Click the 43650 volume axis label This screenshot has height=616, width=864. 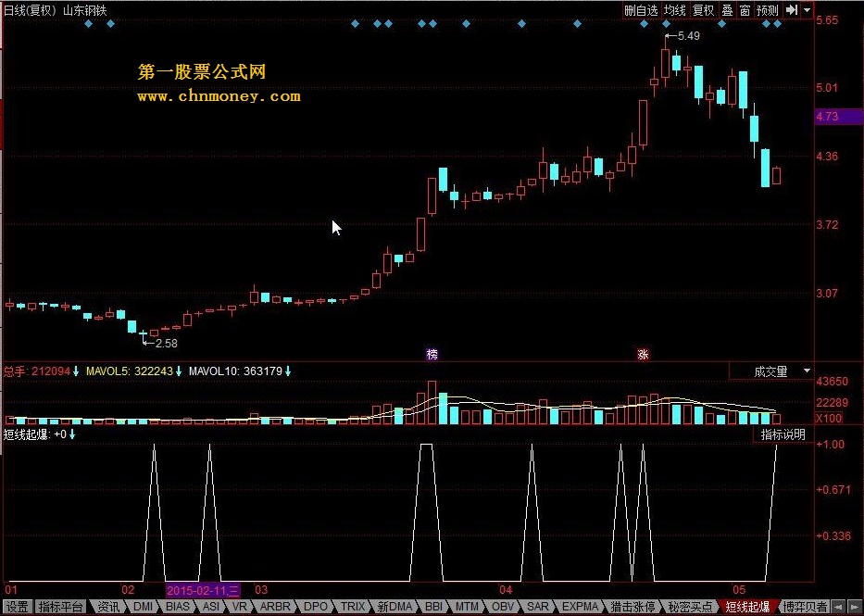pyautogui.click(x=832, y=382)
